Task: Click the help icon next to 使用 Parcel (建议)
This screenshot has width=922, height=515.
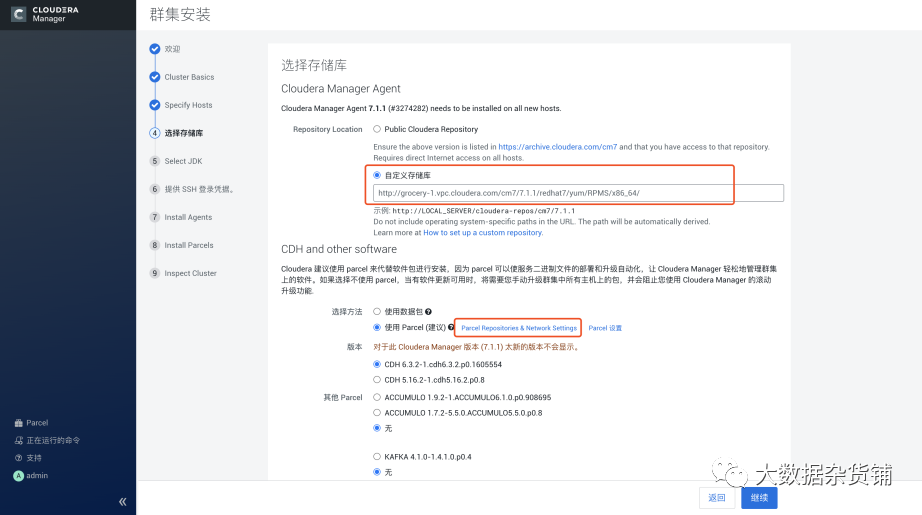Action: click(x=451, y=327)
